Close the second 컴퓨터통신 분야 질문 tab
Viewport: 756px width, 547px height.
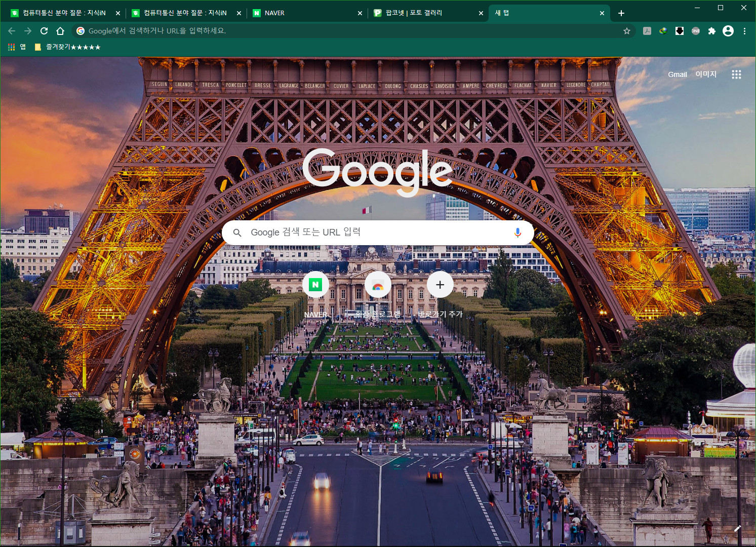click(x=239, y=13)
